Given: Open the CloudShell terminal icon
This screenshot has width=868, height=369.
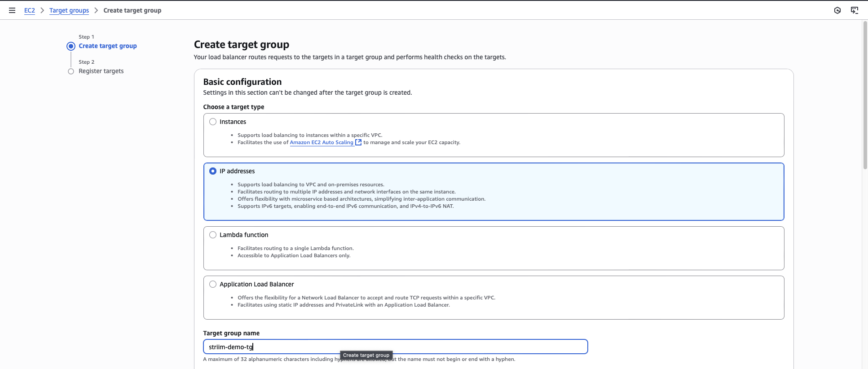Looking at the screenshot, I should pyautogui.click(x=855, y=10).
